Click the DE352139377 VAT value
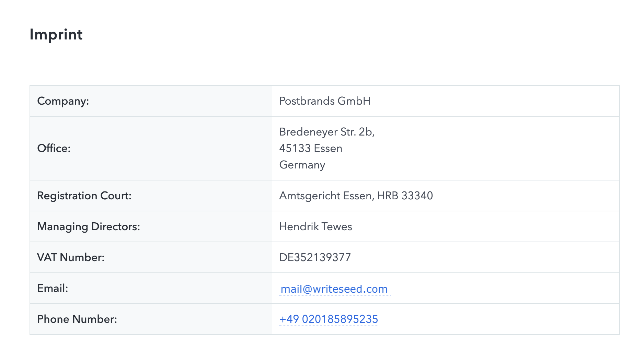 315,258
